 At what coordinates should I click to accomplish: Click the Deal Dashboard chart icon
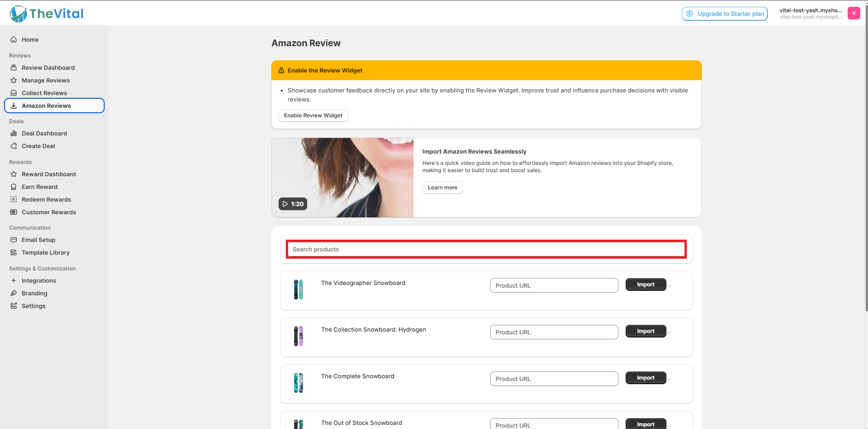[x=14, y=133]
